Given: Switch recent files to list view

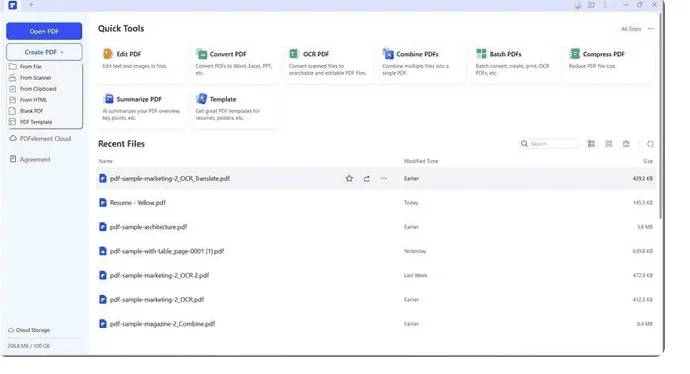Looking at the screenshot, I should [x=591, y=144].
